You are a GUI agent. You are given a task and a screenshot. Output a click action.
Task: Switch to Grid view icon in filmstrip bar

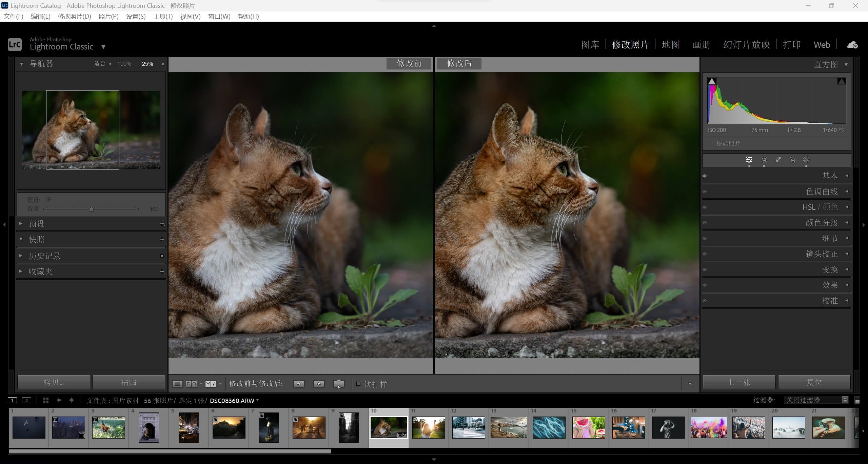46,400
